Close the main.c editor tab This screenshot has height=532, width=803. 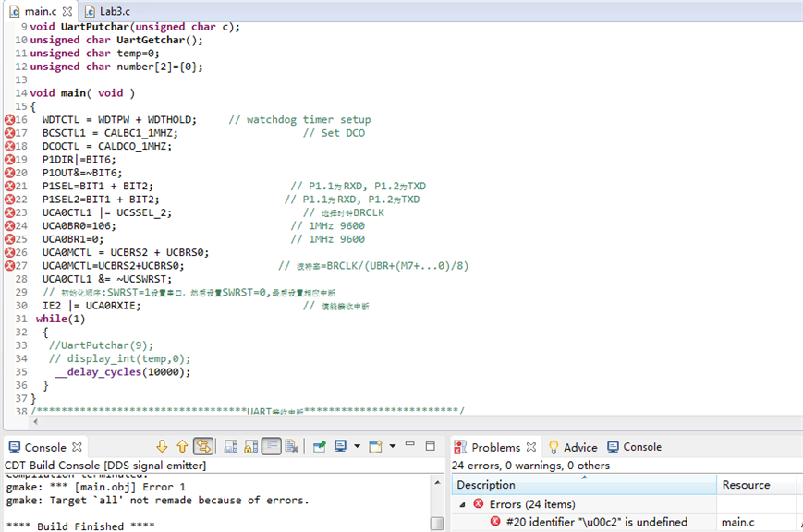[x=67, y=11]
